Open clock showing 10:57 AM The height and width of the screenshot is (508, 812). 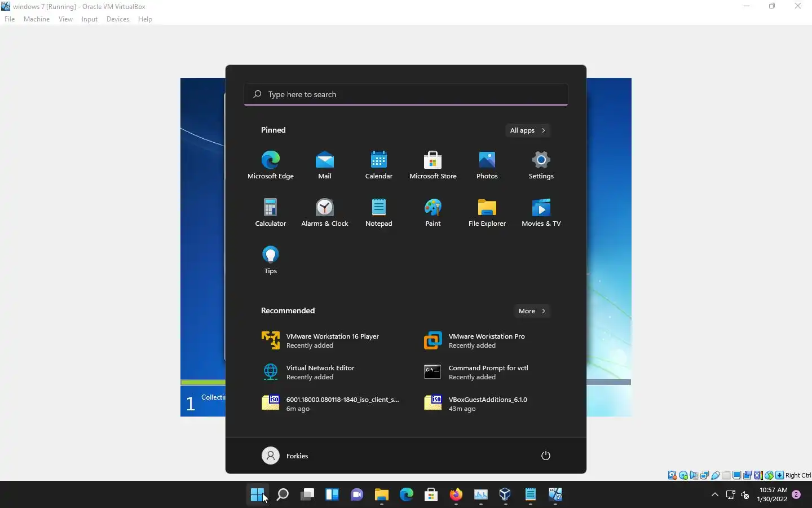pyautogui.click(x=773, y=494)
